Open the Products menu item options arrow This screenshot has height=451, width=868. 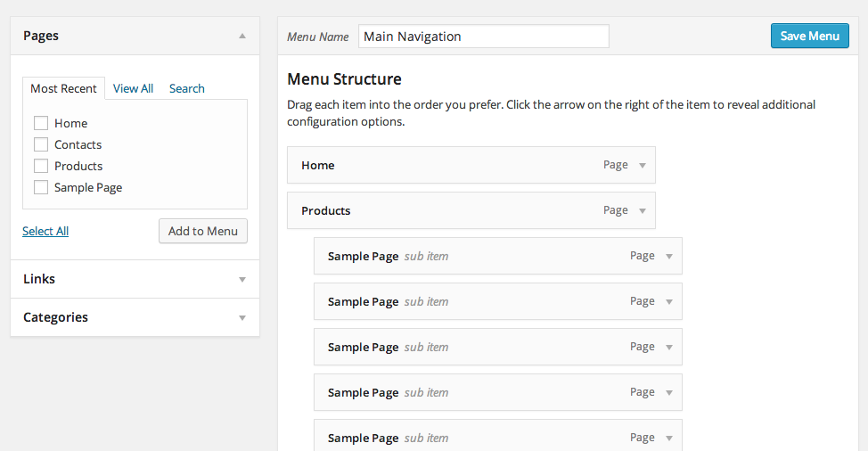643,211
